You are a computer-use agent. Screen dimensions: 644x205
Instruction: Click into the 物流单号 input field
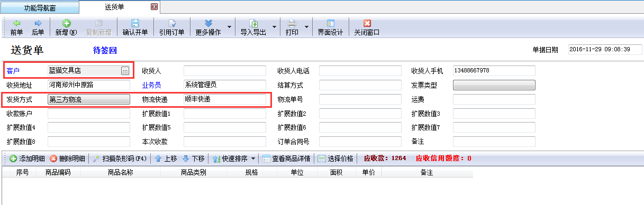coord(360,99)
